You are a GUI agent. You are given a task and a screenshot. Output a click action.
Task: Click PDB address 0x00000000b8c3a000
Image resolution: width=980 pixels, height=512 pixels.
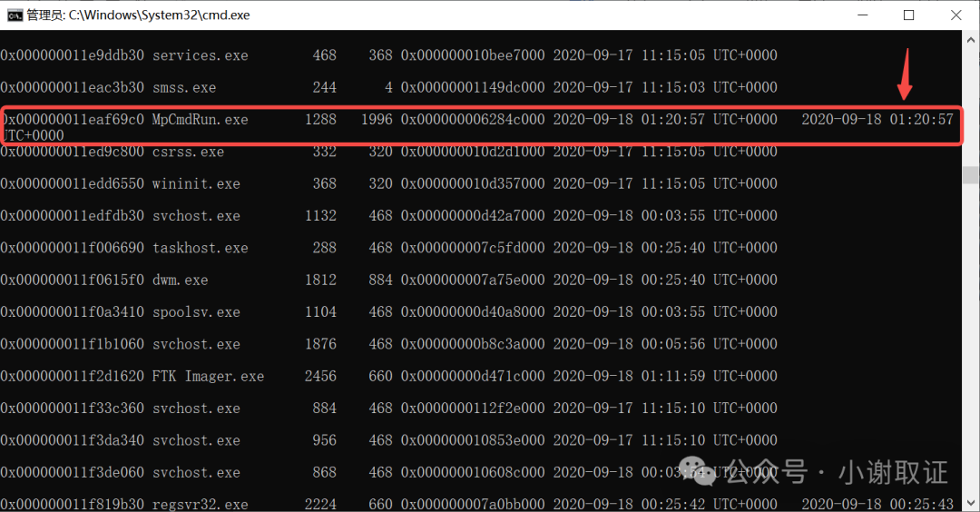pos(473,344)
